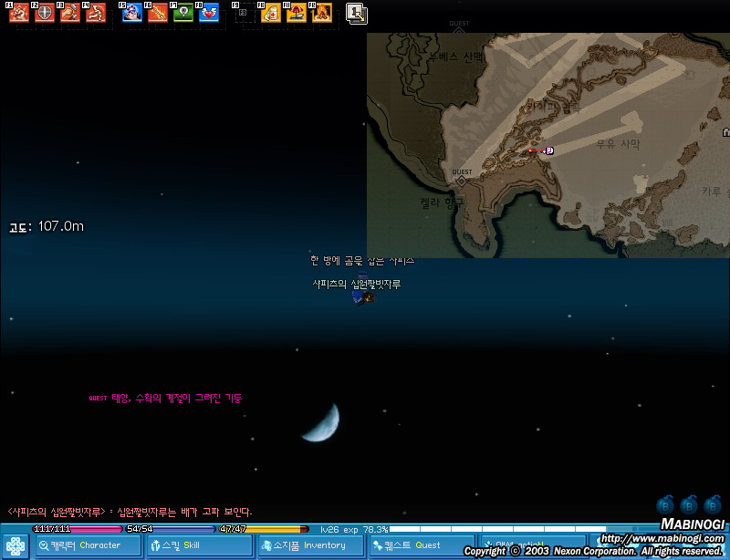Viewport: 730px width, 560px height.
Task: Click the F5 blue skill icon
Action: [x=132, y=14]
